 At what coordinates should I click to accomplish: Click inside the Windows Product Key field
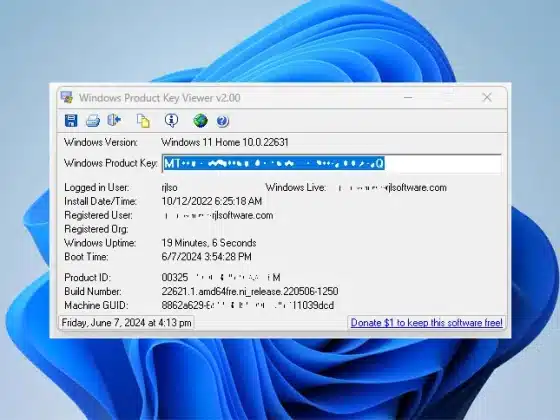pyautogui.click(x=332, y=164)
